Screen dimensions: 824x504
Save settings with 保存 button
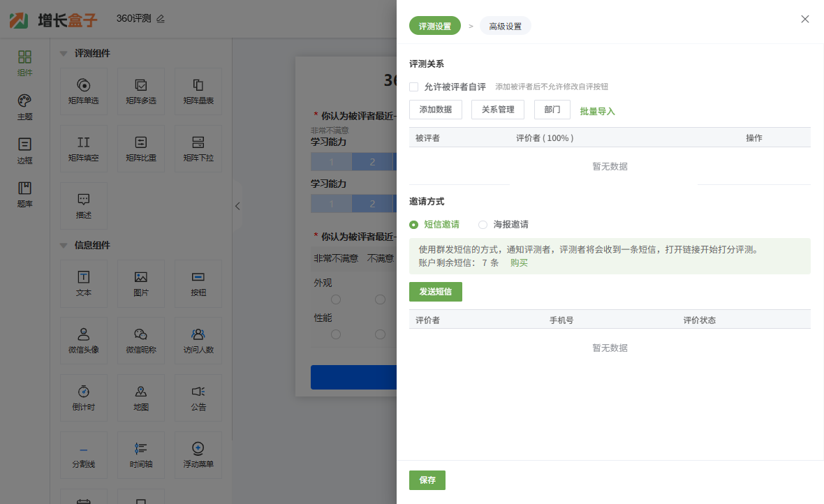(427, 480)
